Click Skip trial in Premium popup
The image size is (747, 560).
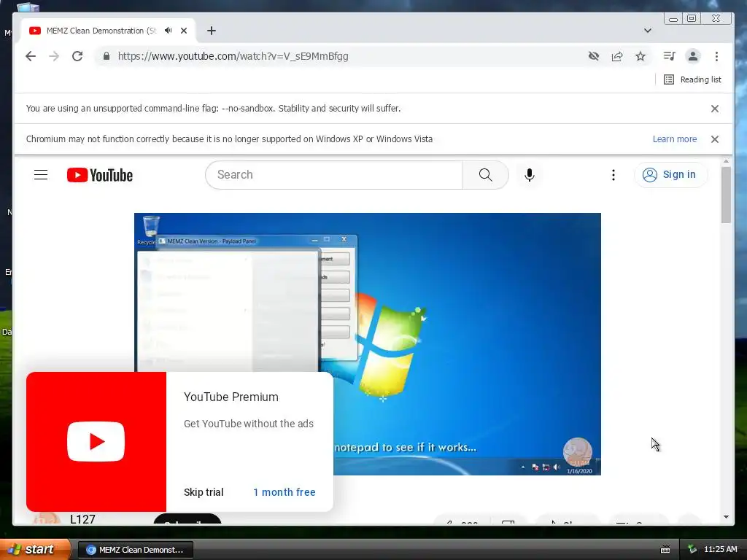tap(204, 492)
